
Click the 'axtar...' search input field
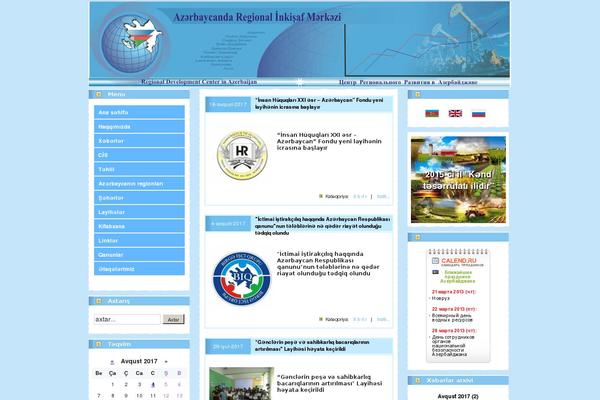(x=127, y=319)
